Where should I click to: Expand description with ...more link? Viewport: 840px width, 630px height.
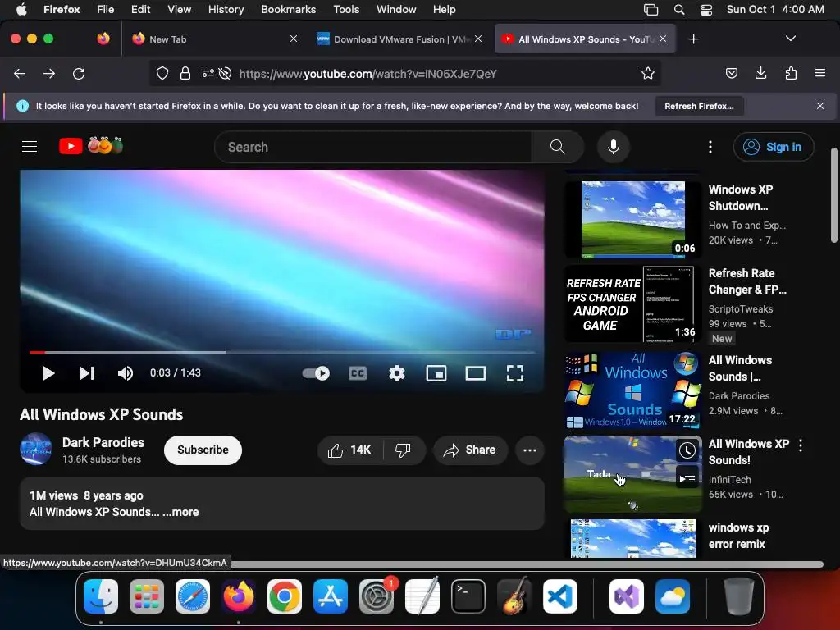180,512
